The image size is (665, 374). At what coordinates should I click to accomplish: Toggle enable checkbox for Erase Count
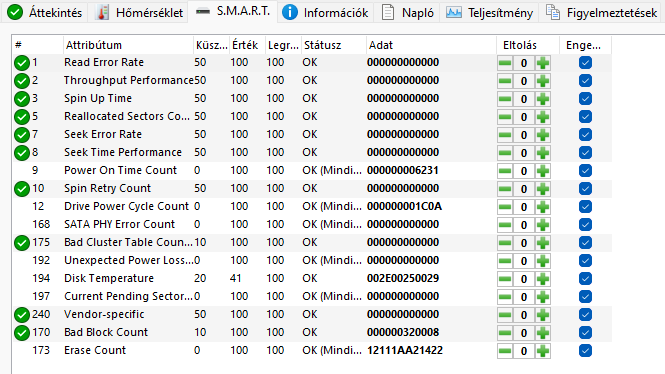(x=585, y=351)
